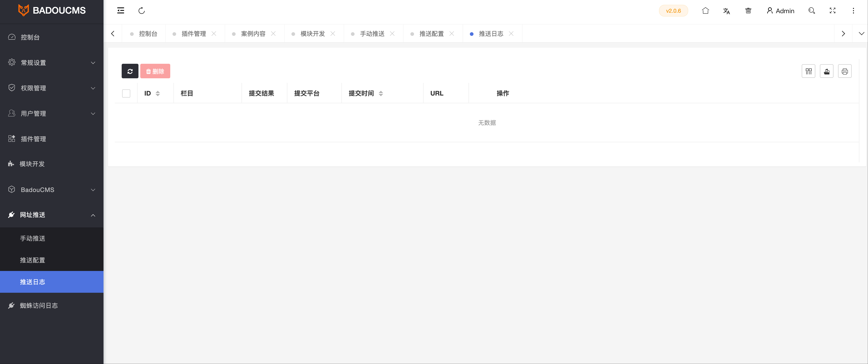Viewport: 868px width, 364px height.
Task: Export the table data
Action: pos(826,71)
